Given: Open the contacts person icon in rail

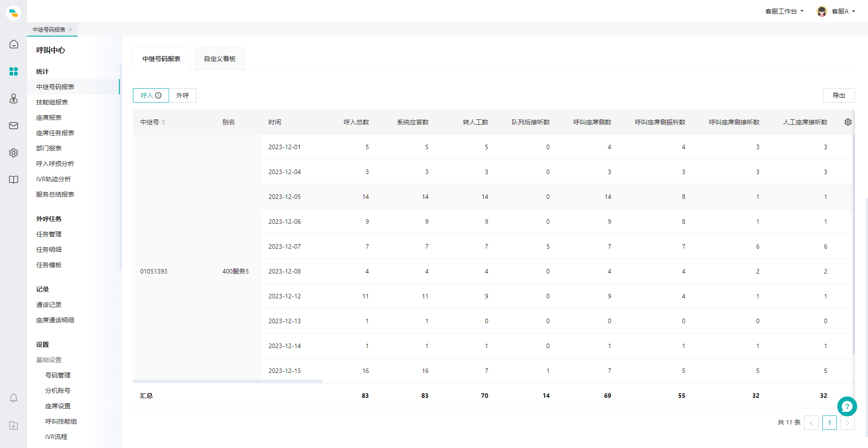Looking at the screenshot, I should click(x=14, y=99).
